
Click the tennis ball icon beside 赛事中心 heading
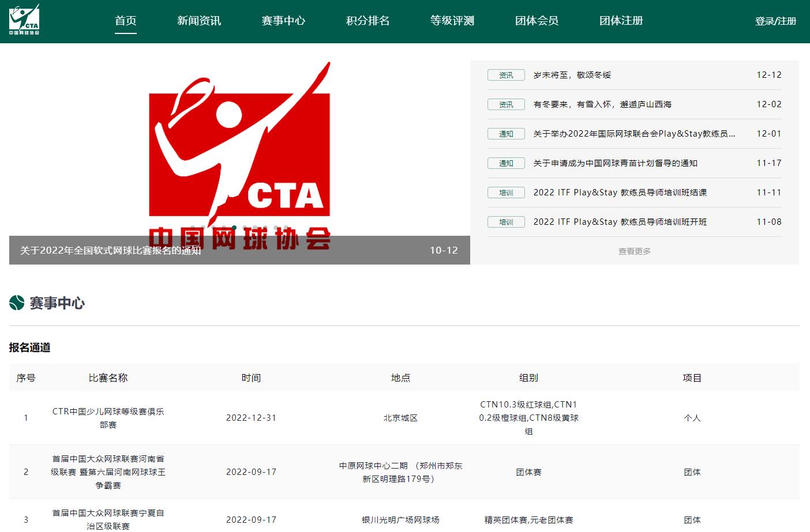point(15,303)
